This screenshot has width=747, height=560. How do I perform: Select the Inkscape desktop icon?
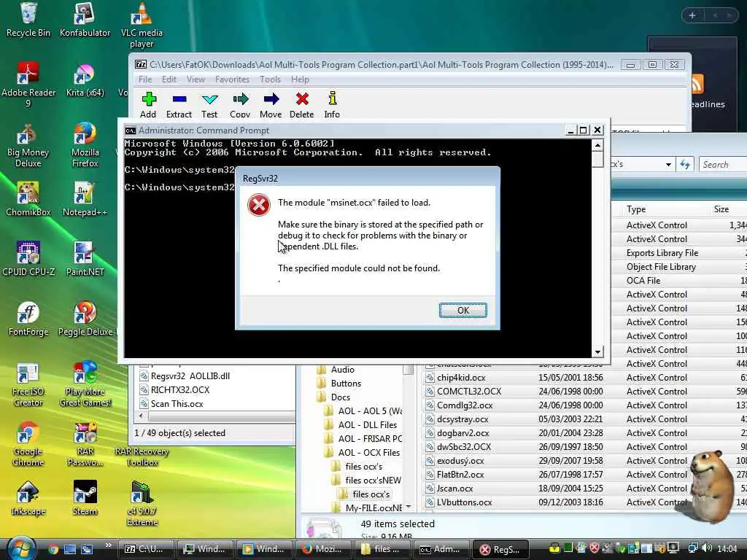pos(28,499)
